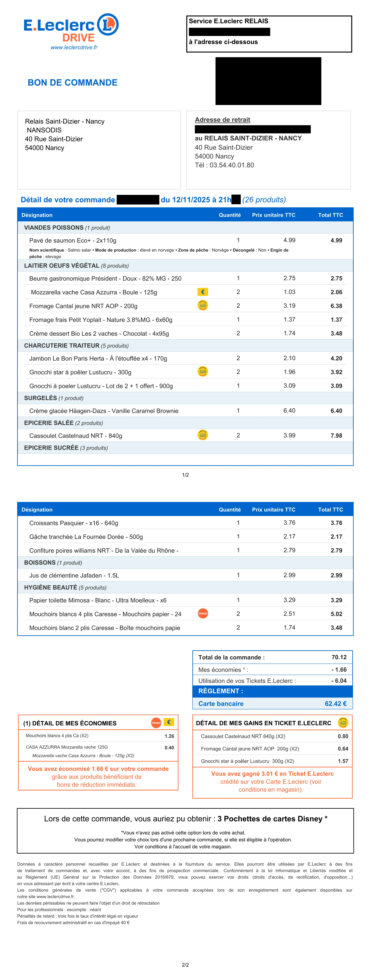Click 'Confiture poires williams NRT' product name
Image resolution: width=379 pixels, height=980 pixels.
click(104, 550)
